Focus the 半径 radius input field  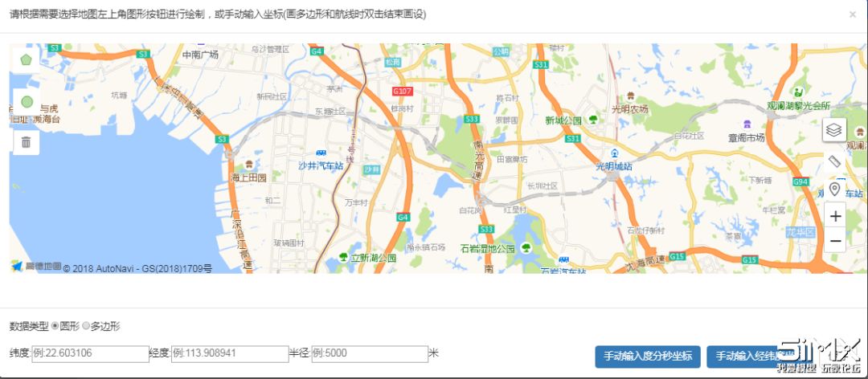370,353
